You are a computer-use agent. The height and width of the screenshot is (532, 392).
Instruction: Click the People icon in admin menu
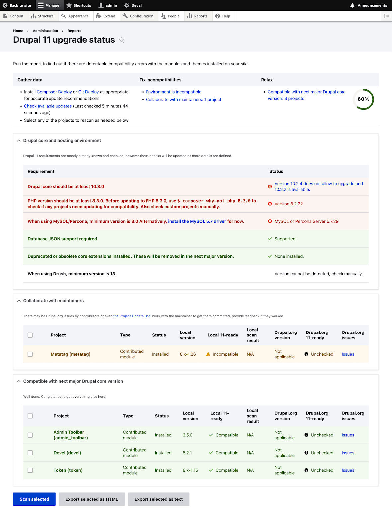pos(163,16)
